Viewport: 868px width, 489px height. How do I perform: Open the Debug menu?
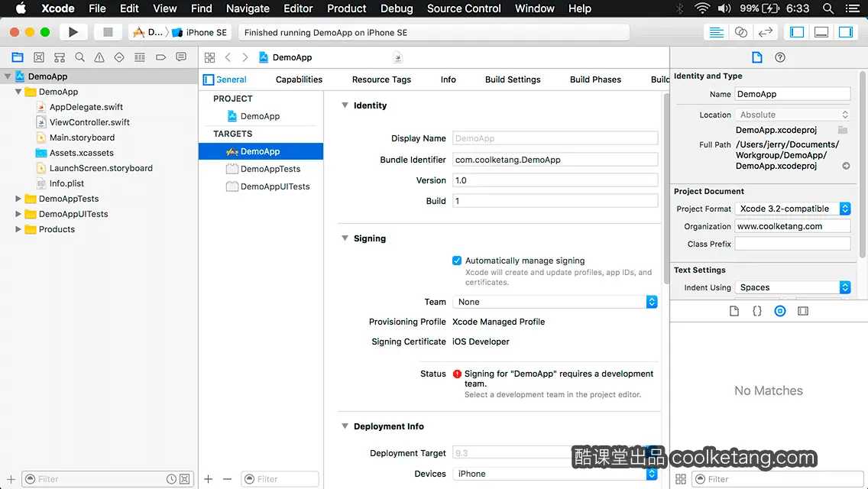[397, 8]
